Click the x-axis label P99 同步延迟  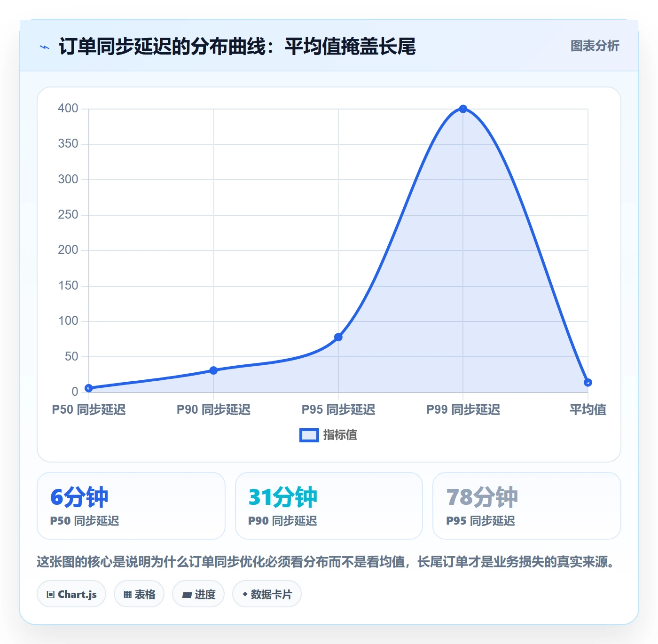pos(463,410)
